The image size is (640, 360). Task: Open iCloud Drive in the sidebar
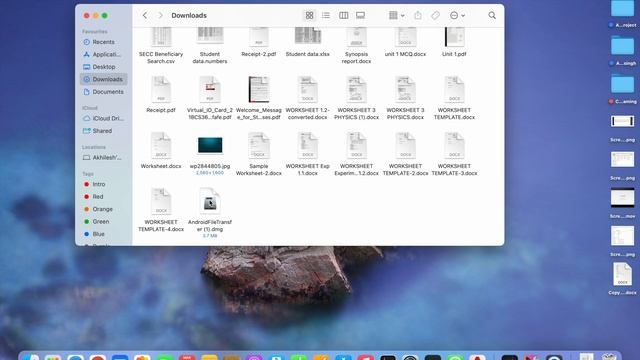(104, 118)
